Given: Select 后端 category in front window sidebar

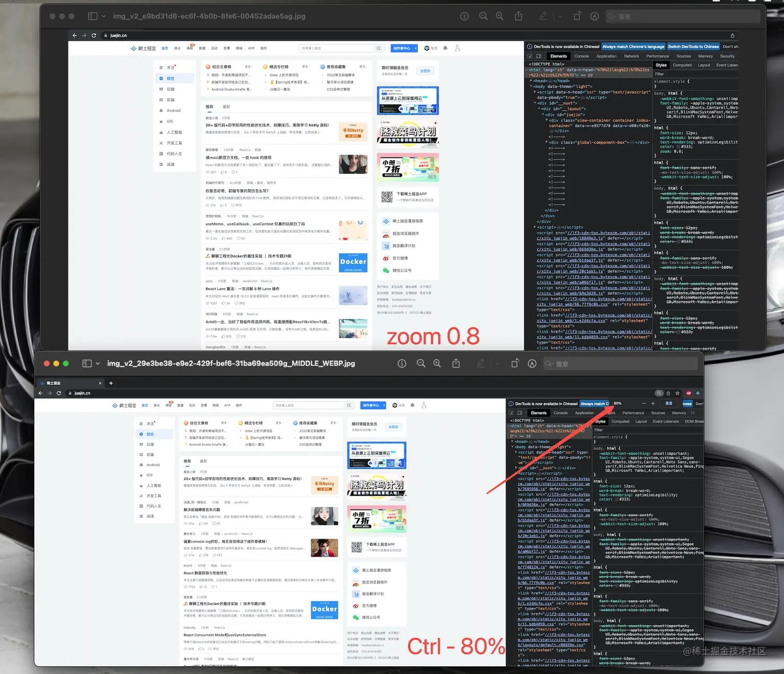Looking at the screenshot, I should [x=150, y=444].
